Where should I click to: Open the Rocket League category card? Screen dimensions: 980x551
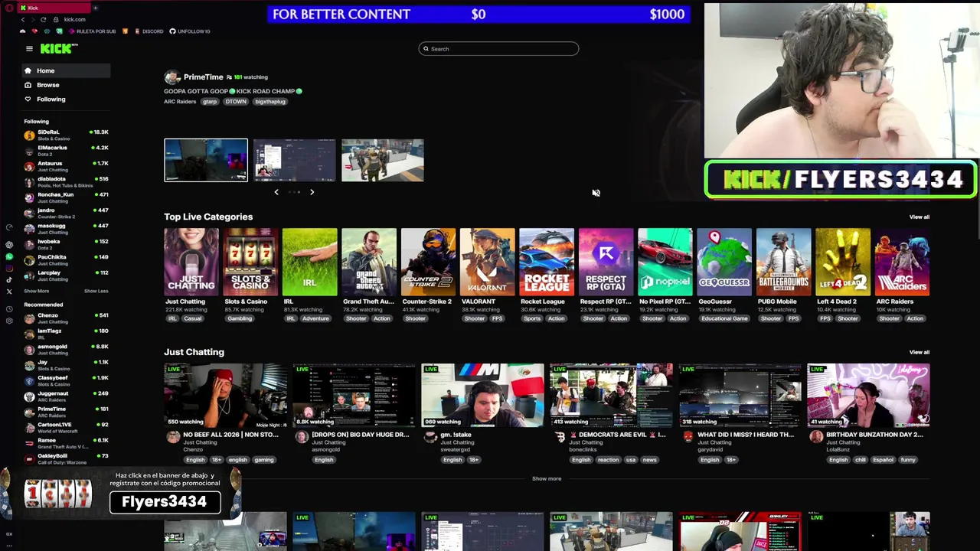547,262
